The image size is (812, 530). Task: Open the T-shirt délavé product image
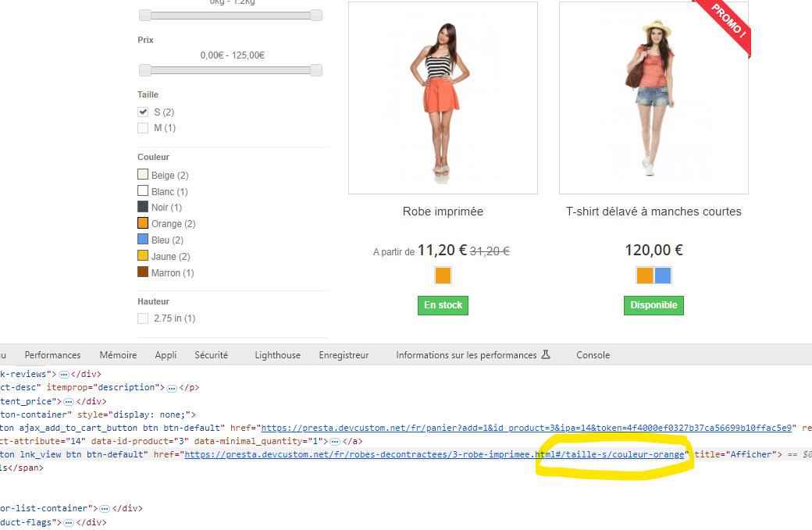[x=654, y=98]
